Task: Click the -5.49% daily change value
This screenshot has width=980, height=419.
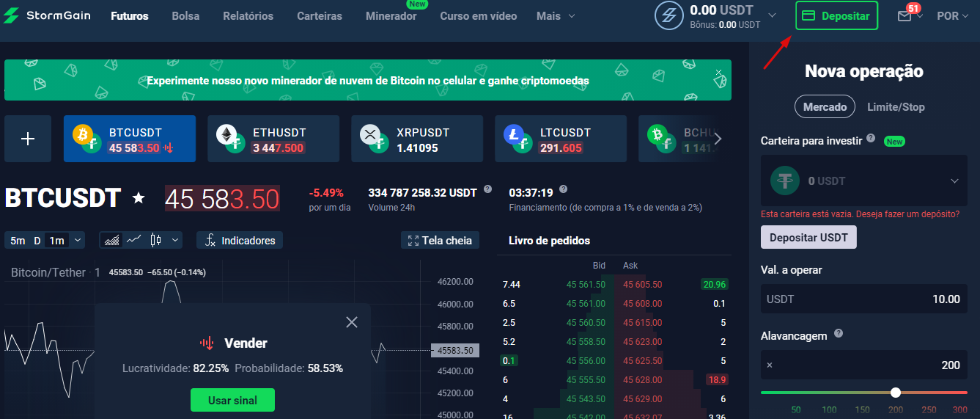Action: tap(326, 193)
